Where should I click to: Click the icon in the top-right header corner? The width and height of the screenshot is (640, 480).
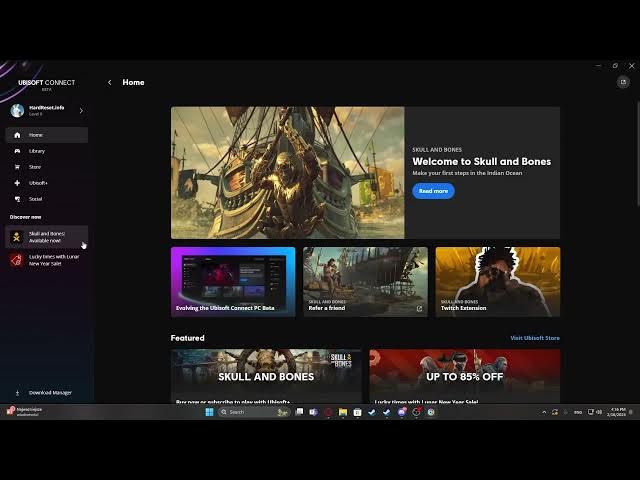click(623, 82)
